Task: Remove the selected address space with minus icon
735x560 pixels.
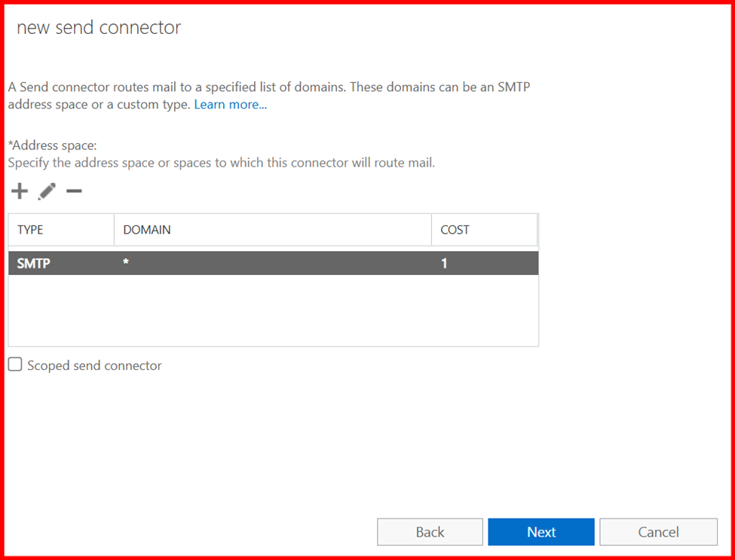Action: click(x=74, y=191)
